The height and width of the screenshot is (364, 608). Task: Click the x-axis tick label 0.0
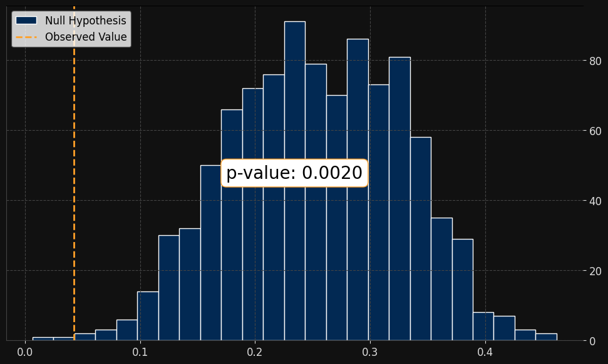(x=25, y=352)
